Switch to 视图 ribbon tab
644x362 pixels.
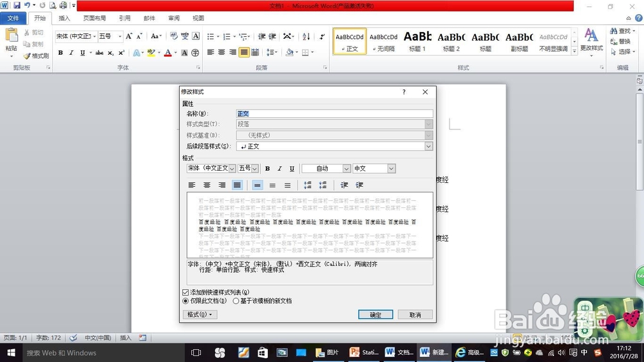(x=198, y=18)
